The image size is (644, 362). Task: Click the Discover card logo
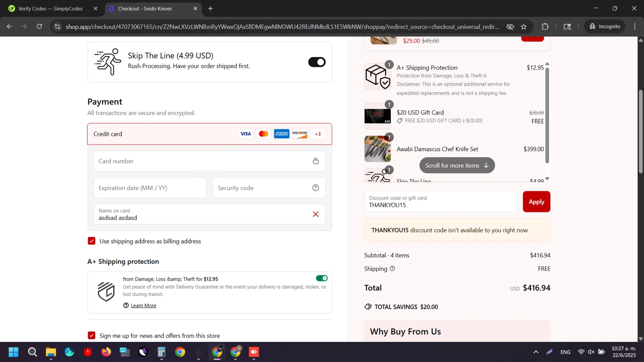300,134
